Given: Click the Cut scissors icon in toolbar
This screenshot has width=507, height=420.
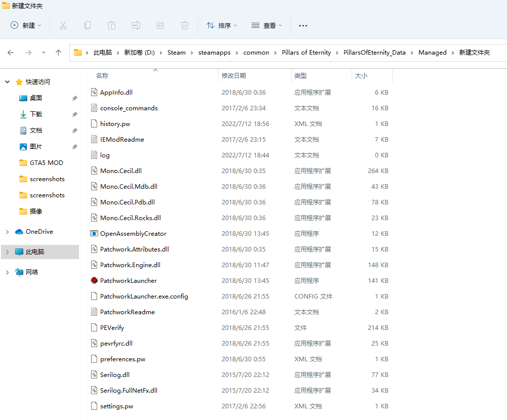Looking at the screenshot, I should pyautogui.click(x=63, y=25).
